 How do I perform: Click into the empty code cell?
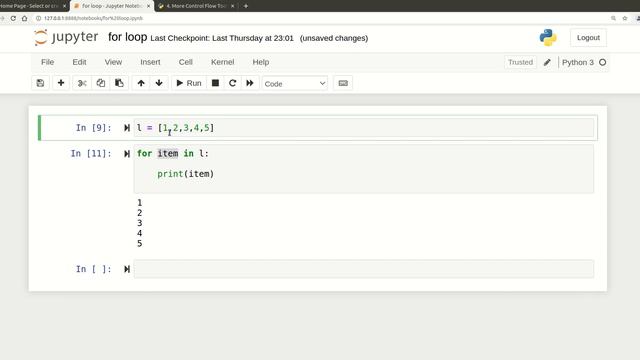pos(364,269)
